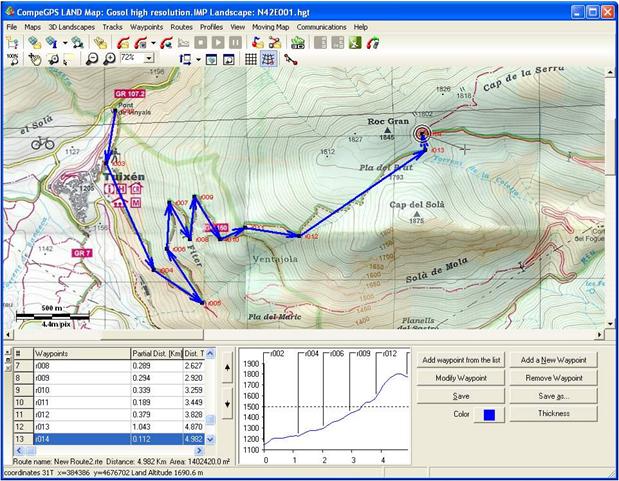
Task: Open the Moving Map menu
Action: point(270,27)
